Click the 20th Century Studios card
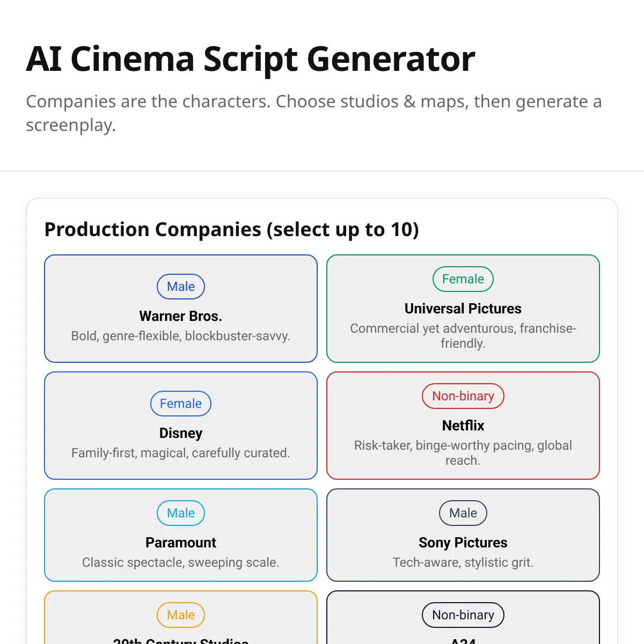This screenshot has width=644, height=644. pos(181,618)
